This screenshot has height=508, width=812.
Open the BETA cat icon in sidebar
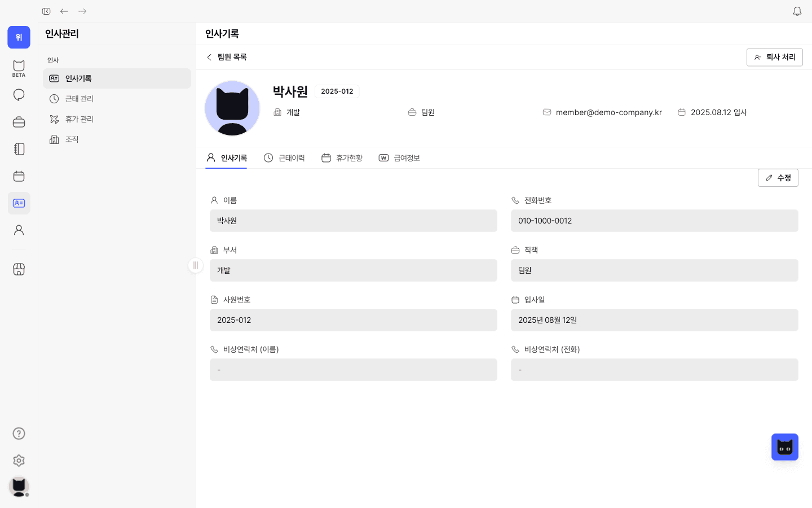coord(19,68)
